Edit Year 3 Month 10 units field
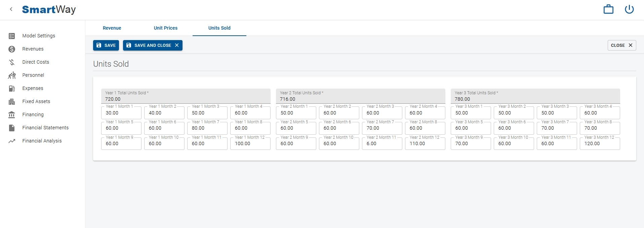This screenshot has height=228, width=644. point(514,143)
